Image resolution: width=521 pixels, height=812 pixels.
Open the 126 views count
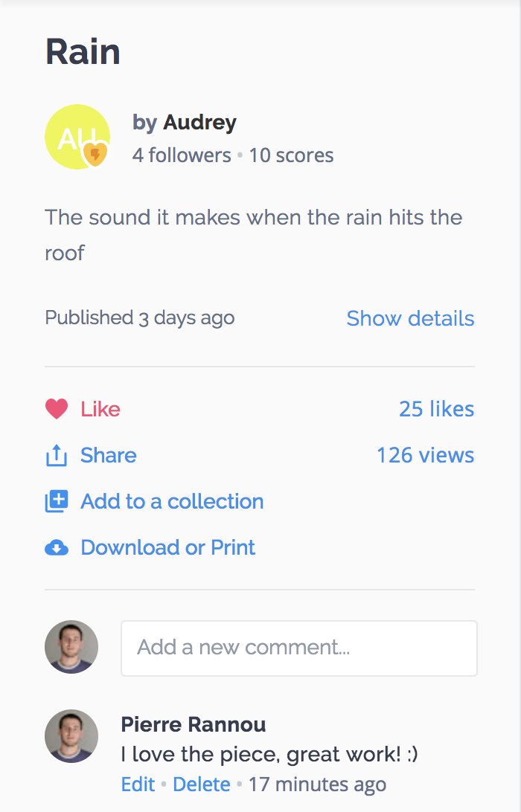click(x=425, y=456)
